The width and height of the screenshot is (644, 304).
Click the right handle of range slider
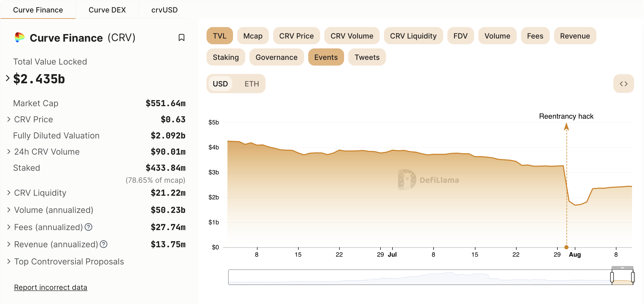point(633,277)
